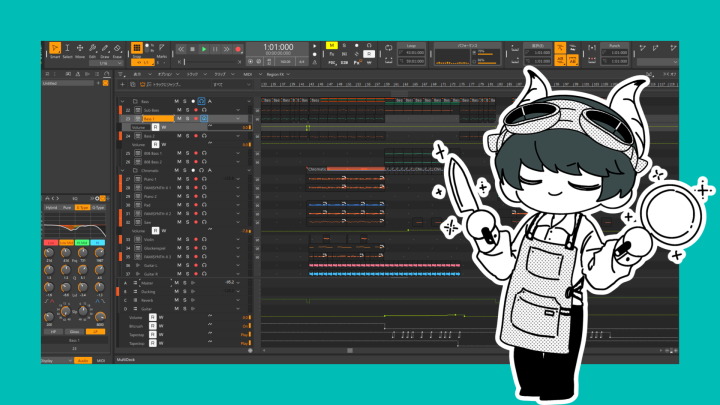720x405 pixels.
Task: Start playback with green Play button
Action: pos(204,49)
